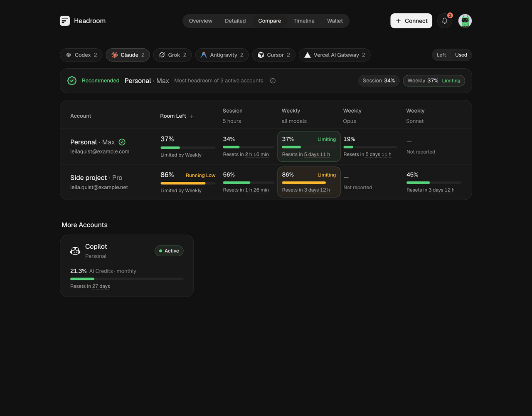Click leila.quist@example.net email
532x416 pixels.
click(99, 187)
